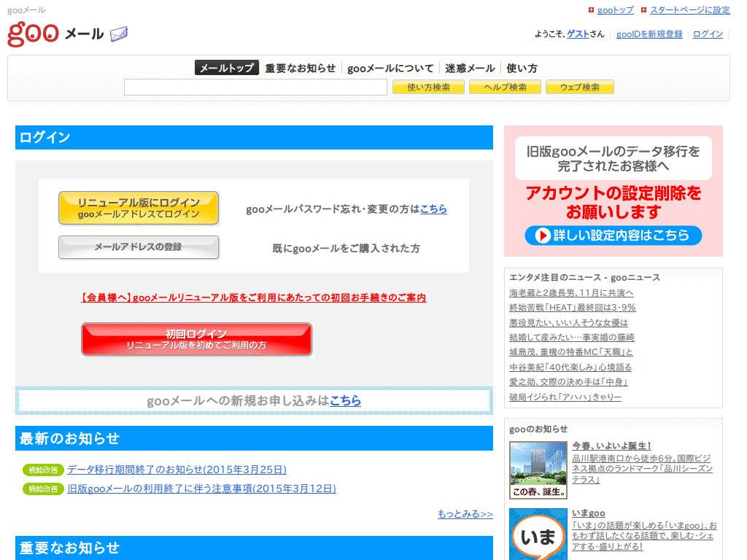Viewport: 747px width, 560px height.
Task: Click the ウェブ検索 search button
Action: click(x=579, y=87)
